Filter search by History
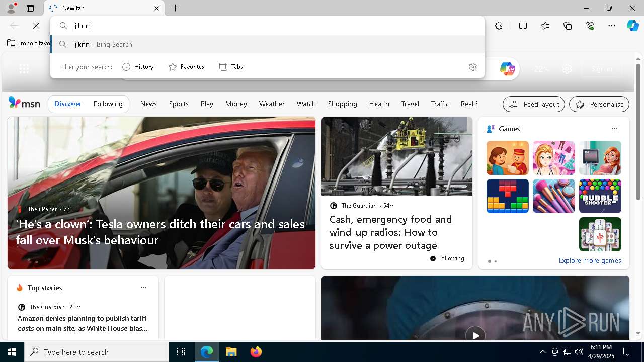 [138, 66]
